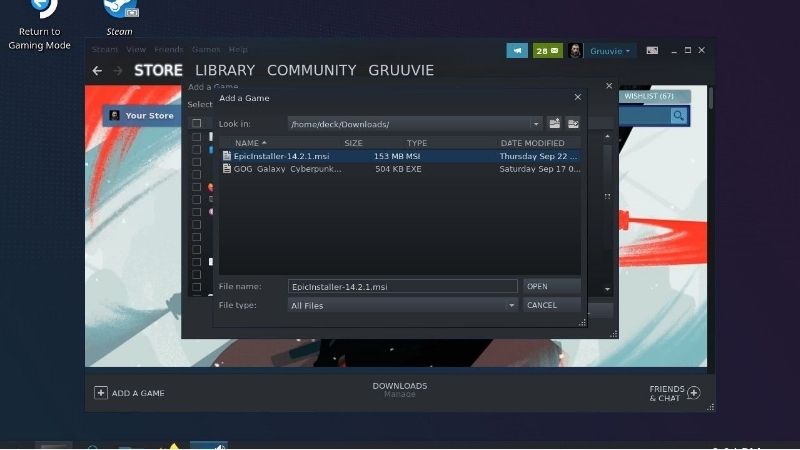Screen dimensions: 800x450
Task: Close the front Add a Game file dialog
Action: [x=578, y=97]
